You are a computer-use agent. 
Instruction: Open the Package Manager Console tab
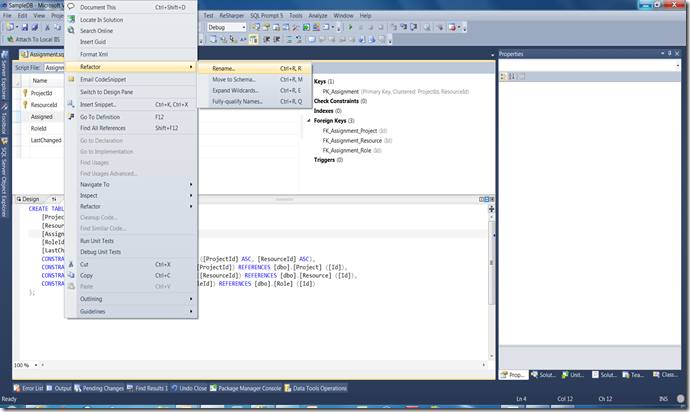(246, 388)
